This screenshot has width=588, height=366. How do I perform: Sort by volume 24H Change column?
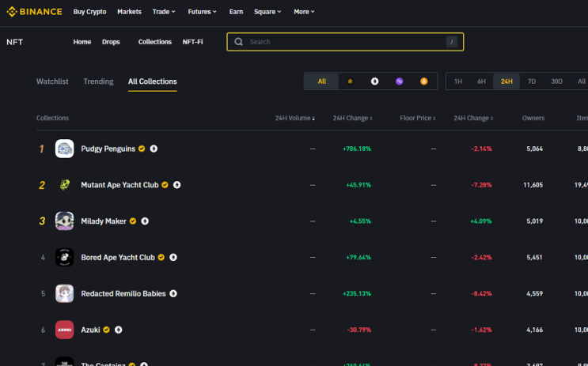(x=352, y=118)
